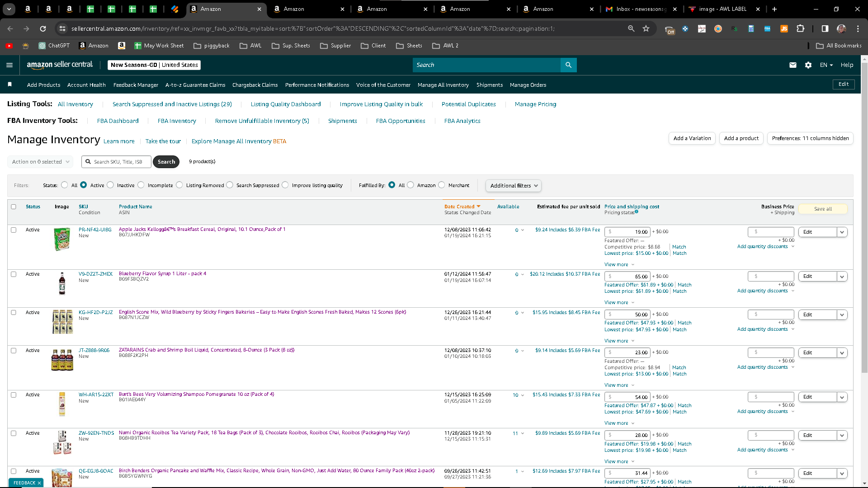Switch to the image - AWL LABEL tab
Screen dimensions: 868x488
(x=724, y=9)
